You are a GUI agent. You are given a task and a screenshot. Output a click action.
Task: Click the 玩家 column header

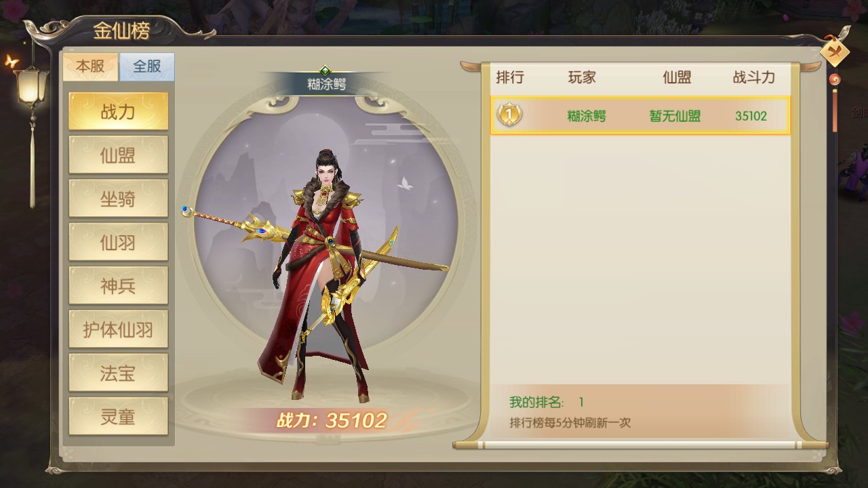582,77
